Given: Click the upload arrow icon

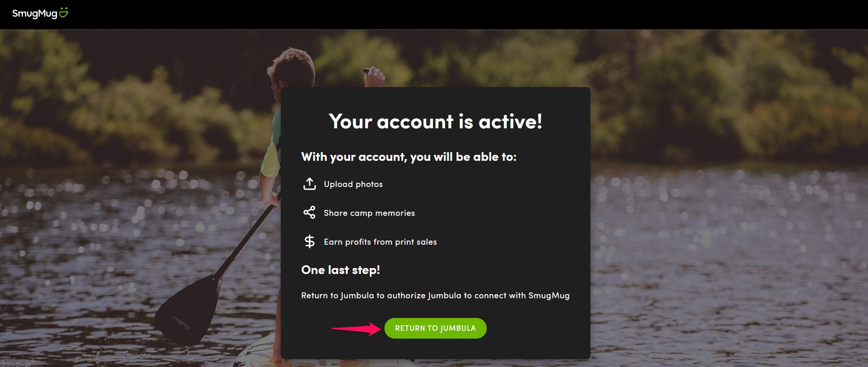Looking at the screenshot, I should tap(310, 184).
